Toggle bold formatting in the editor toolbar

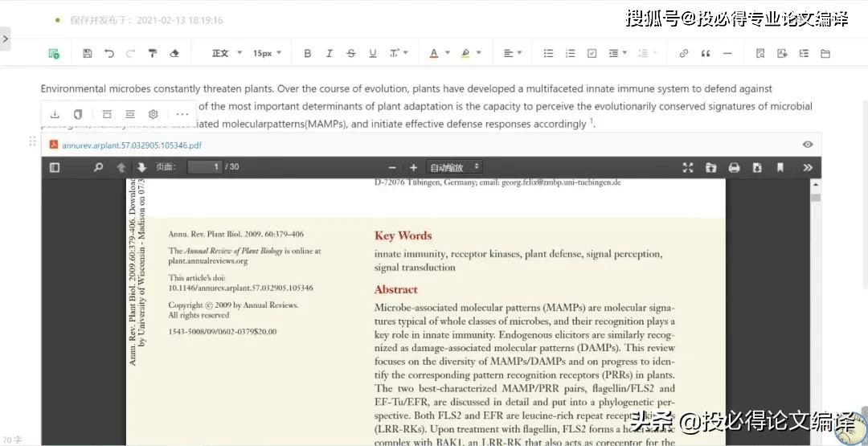pyautogui.click(x=307, y=54)
